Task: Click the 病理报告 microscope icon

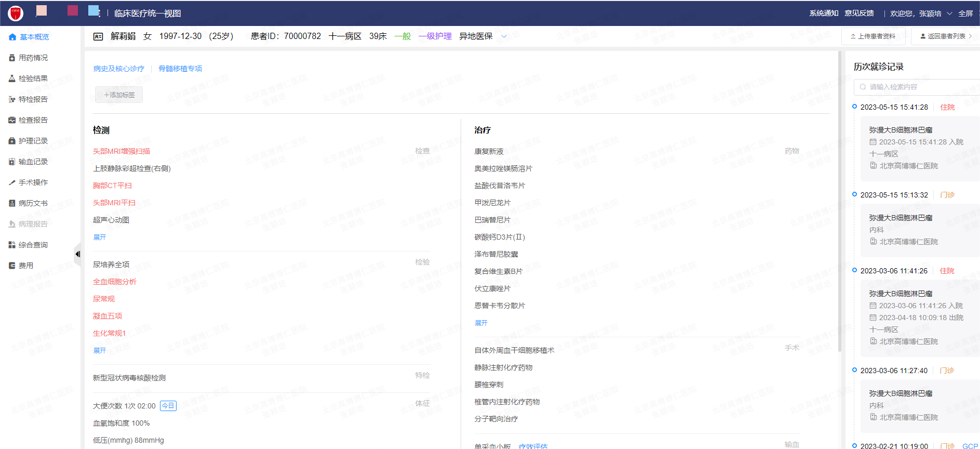Action: (12, 224)
